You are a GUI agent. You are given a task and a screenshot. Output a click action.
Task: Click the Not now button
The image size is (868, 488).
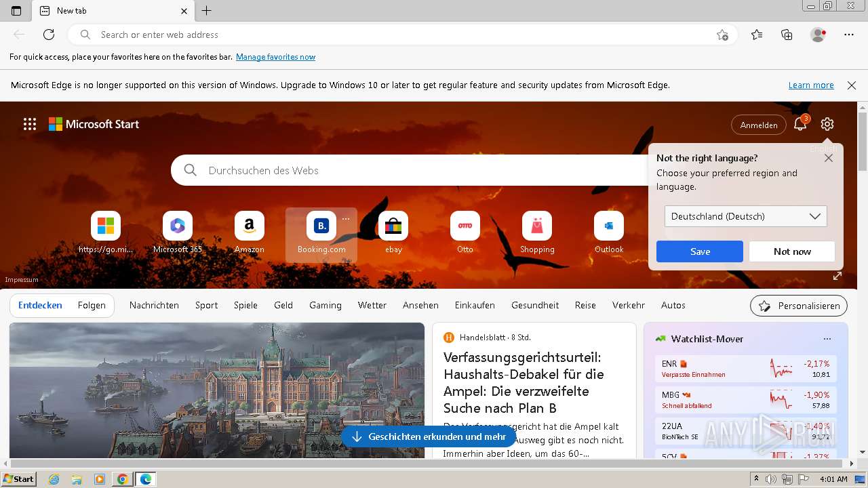click(792, 251)
